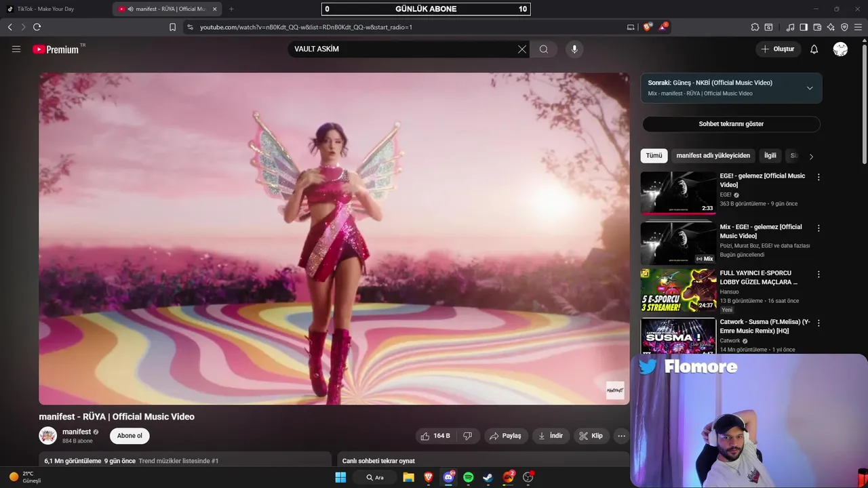Open the taskbar Ara search box

point(376,477)
